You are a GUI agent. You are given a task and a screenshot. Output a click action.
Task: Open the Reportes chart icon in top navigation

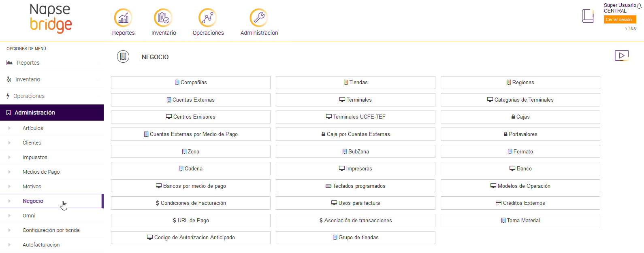click(x=123, y=18)
